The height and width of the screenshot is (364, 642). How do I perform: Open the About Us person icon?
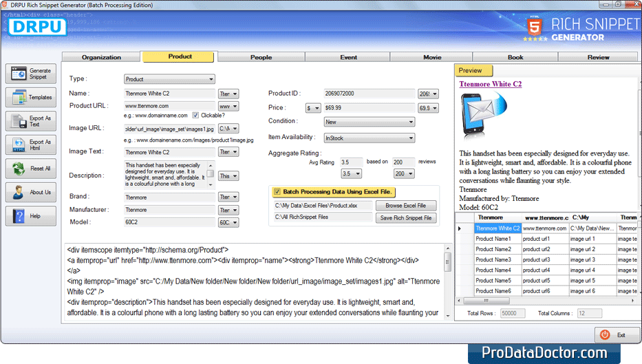point(19,193)
